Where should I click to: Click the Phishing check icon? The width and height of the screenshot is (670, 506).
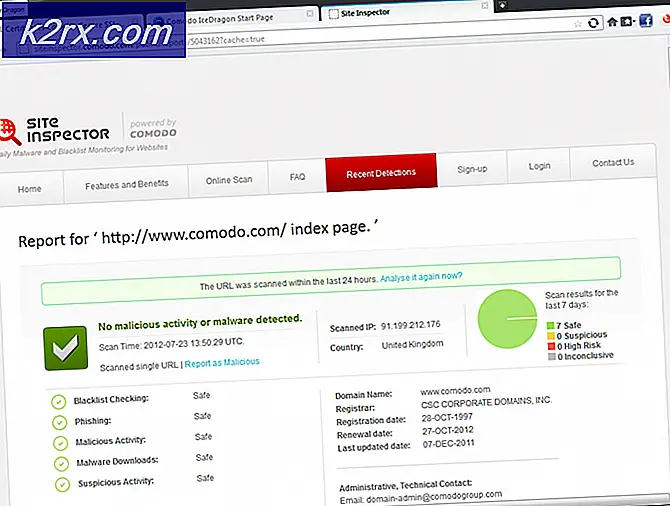click(x=59, y=422)
